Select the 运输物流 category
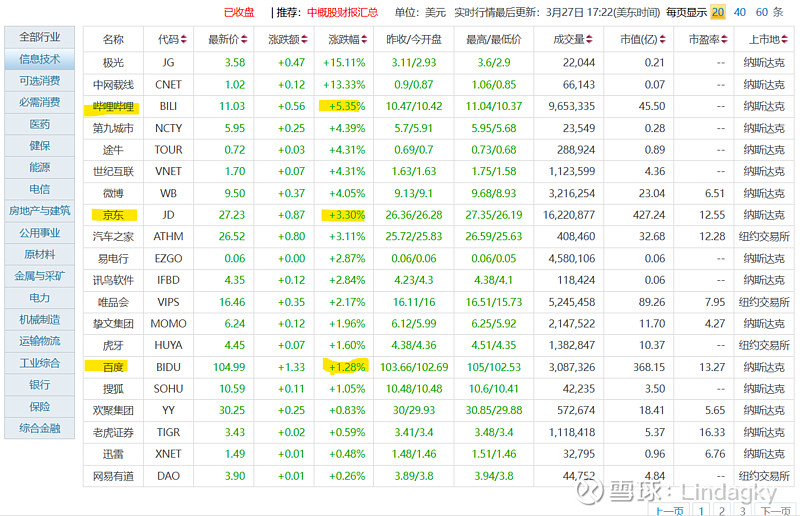This screenshot has height=516, width=800. coord(40,341)
